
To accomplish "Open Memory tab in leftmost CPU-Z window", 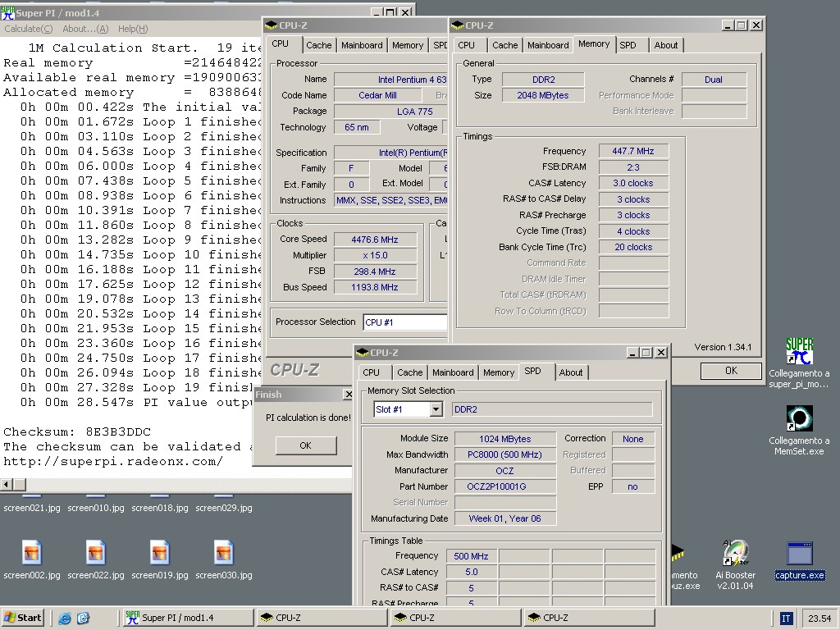I will coord(408,46).
